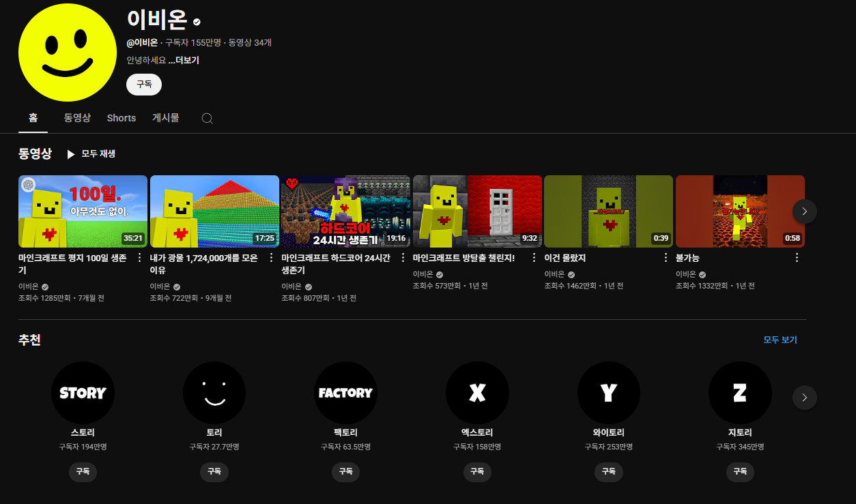856x504 pixels.
Task: Click the 토리 channel smiley avatar
Action: [214, 393]
